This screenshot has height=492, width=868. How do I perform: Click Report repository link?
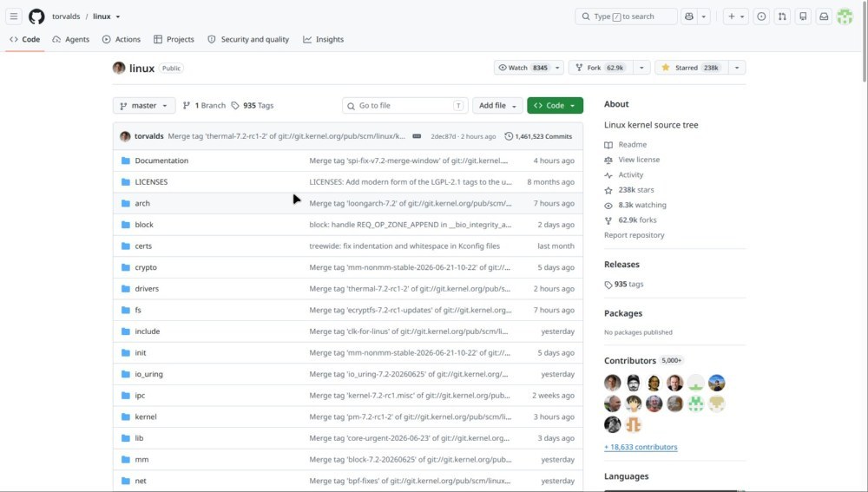(635, 235)
